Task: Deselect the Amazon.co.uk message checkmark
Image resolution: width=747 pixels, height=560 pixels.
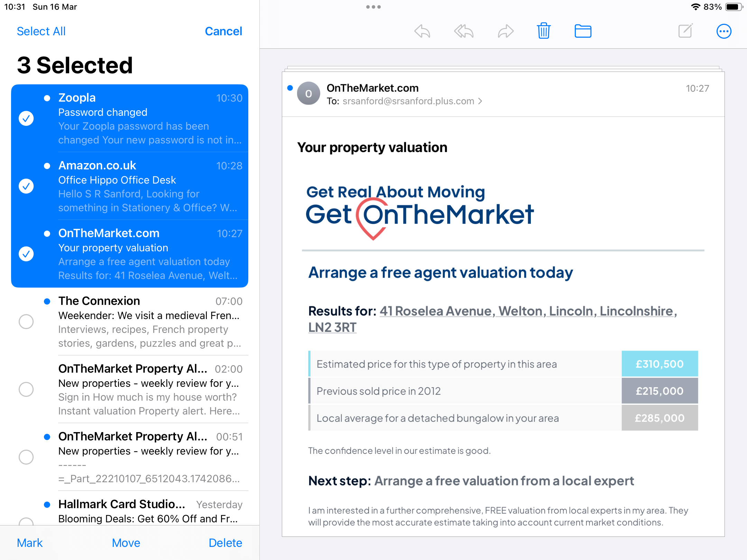Action: click(26, 186)
